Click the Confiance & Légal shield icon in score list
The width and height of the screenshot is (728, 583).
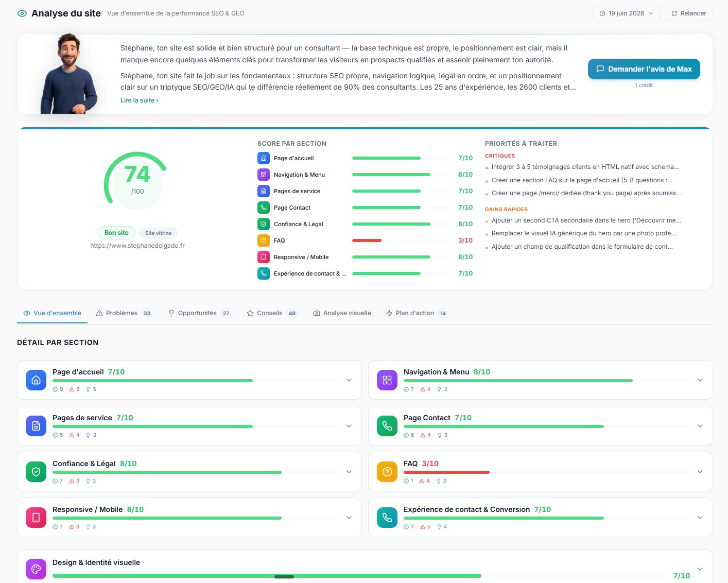pyautogui.click(x=264, y=224)
